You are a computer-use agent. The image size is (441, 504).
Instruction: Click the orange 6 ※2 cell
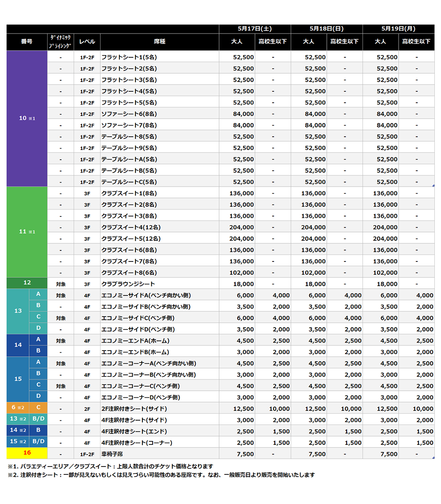18,408
